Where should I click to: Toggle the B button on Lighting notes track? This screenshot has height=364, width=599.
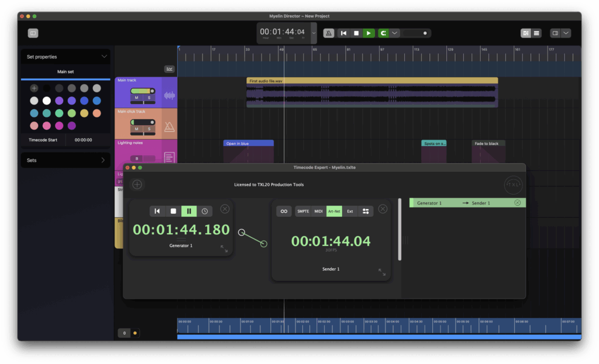(138, 159)
